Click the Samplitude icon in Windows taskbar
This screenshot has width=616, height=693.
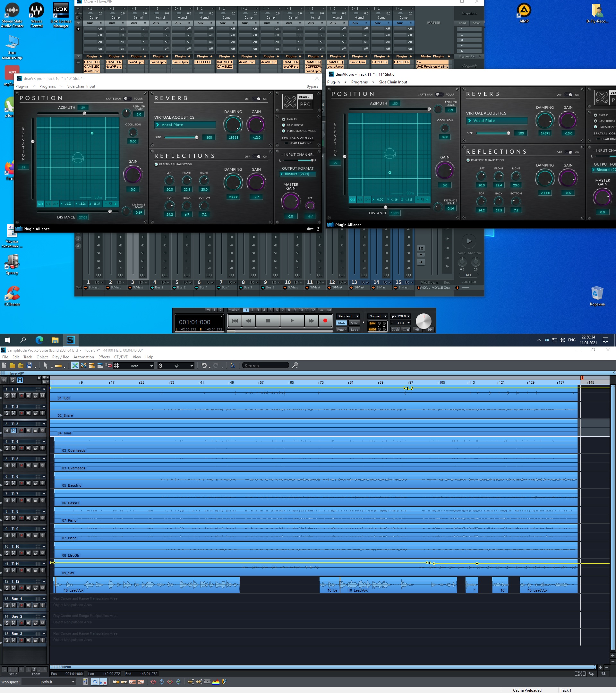click(x=71, y=340)
